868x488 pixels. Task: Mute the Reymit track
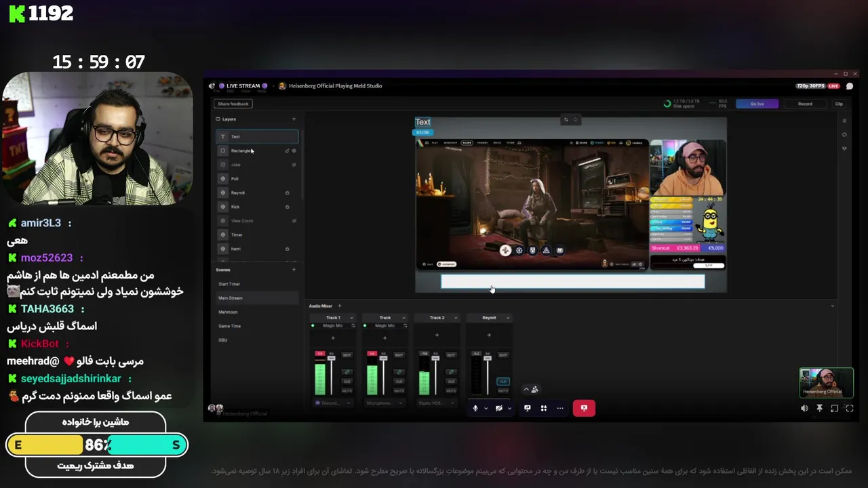pos(503,391)
